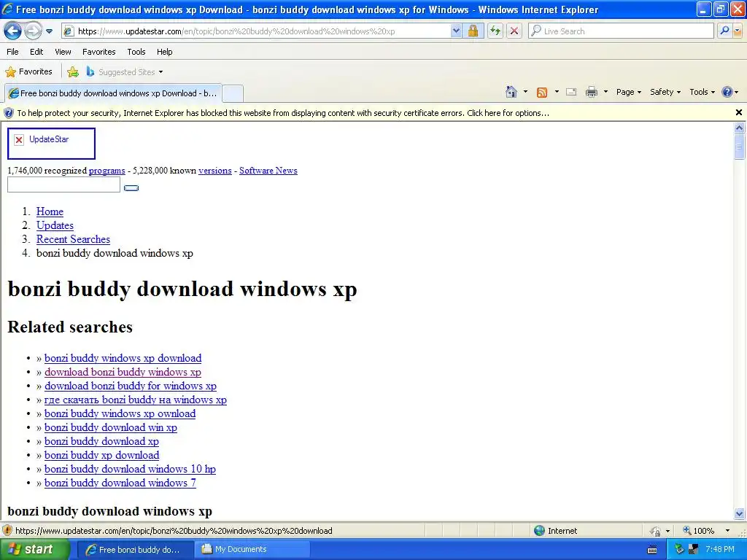Open the security lock icon report
The height and width of the screenshot is (560, 747).
click(473, 31)
